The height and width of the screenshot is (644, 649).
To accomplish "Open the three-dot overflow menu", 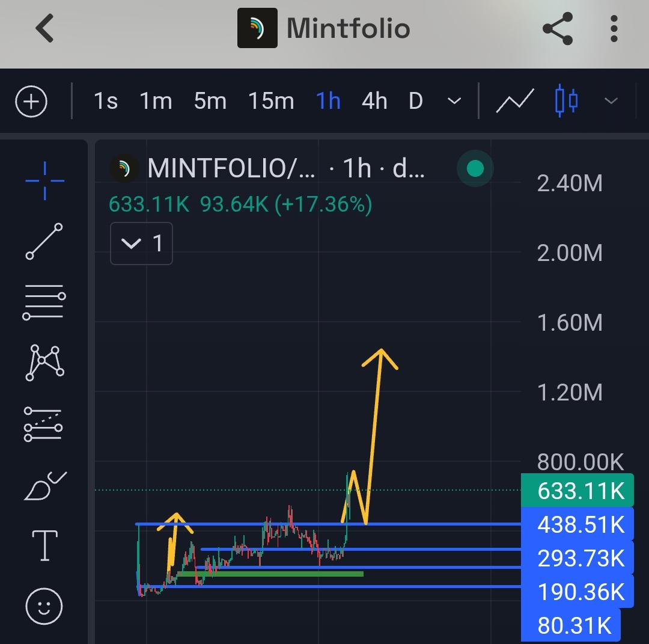I will pos(614,29).
